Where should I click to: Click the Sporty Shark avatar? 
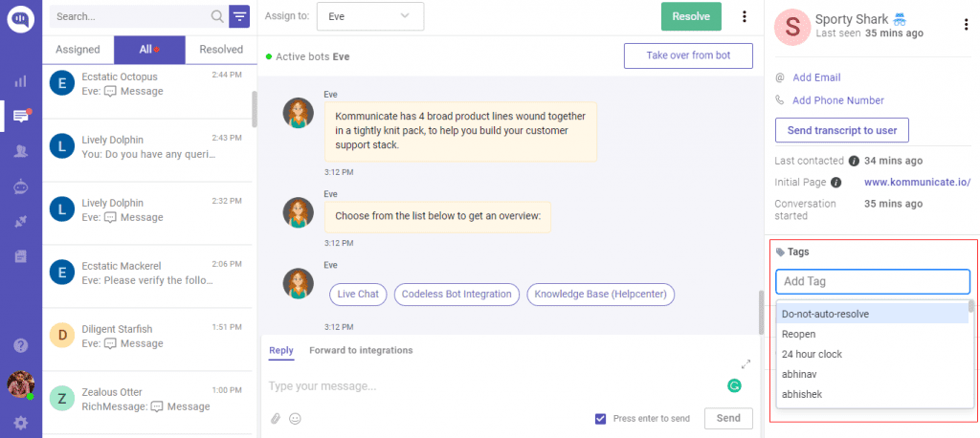pyautogui.click(x=792, y=27)
